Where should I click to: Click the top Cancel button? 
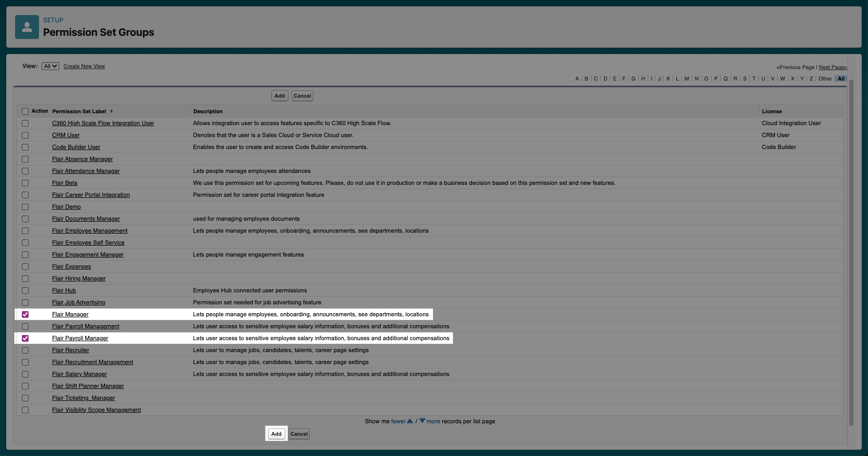pos(302,96)
